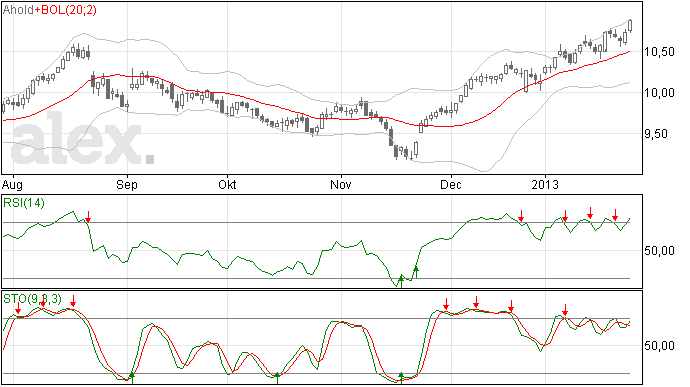This screenshot has width=690, height=387.
Task: Click the 10,50 price axis value
Action: click(659, 52)
